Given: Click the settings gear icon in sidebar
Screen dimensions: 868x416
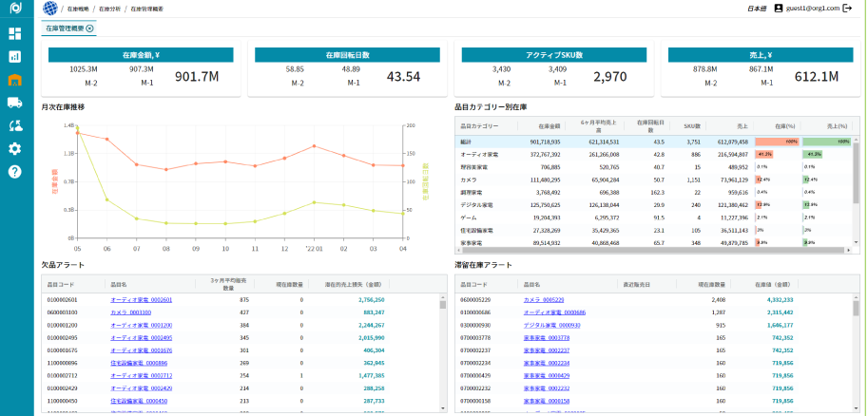Looking at the screenshot, I should [15, 148].
